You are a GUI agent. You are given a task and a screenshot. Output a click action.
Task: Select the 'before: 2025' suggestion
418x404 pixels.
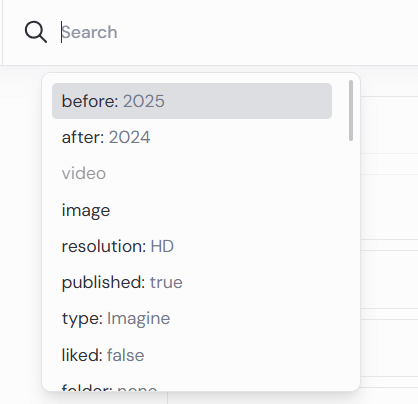tap(192, 101)
